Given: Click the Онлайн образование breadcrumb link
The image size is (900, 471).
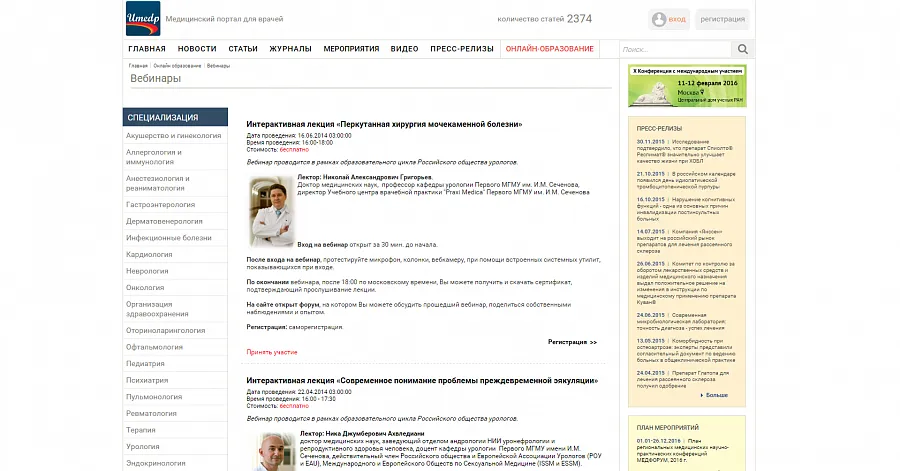Looking at the screenshot, I should pos(177,66).
